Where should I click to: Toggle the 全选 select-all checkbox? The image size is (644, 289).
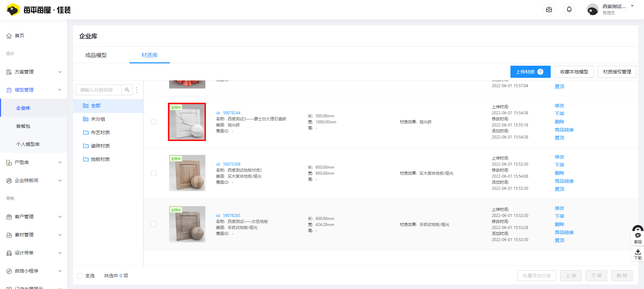click(x=80, y=276)
